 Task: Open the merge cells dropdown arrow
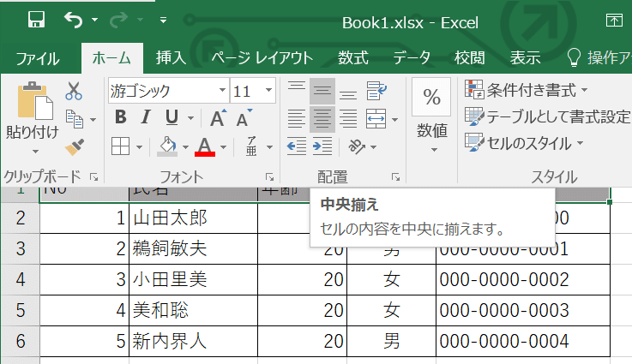(x=395, y=120)
